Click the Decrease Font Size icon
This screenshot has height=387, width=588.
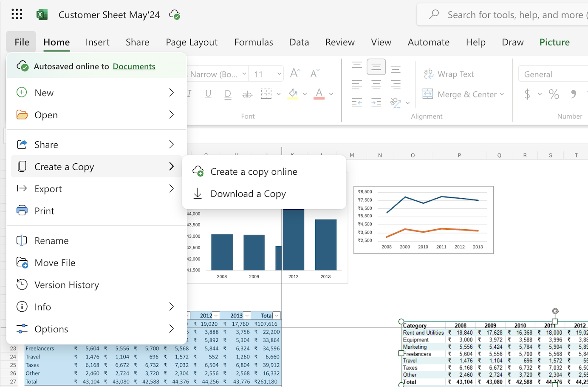314,74
